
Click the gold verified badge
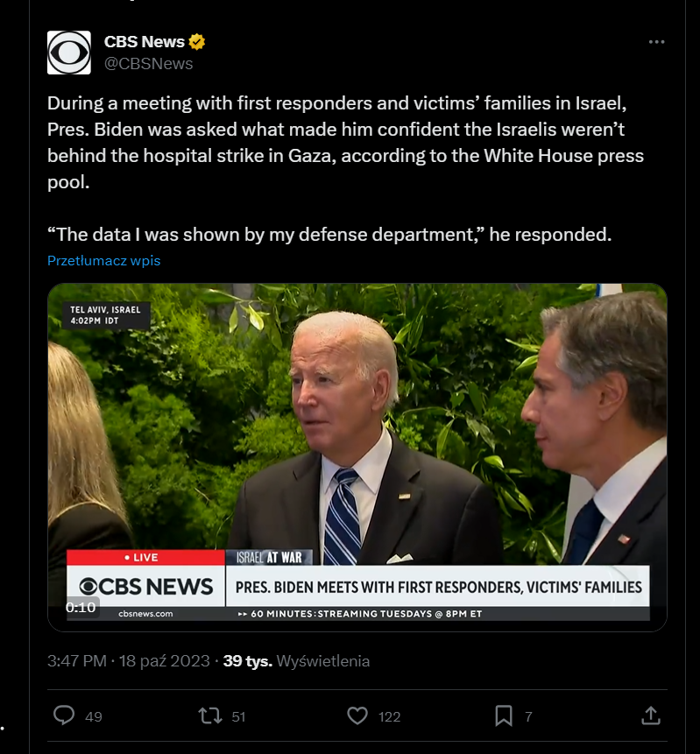[198, 42]
